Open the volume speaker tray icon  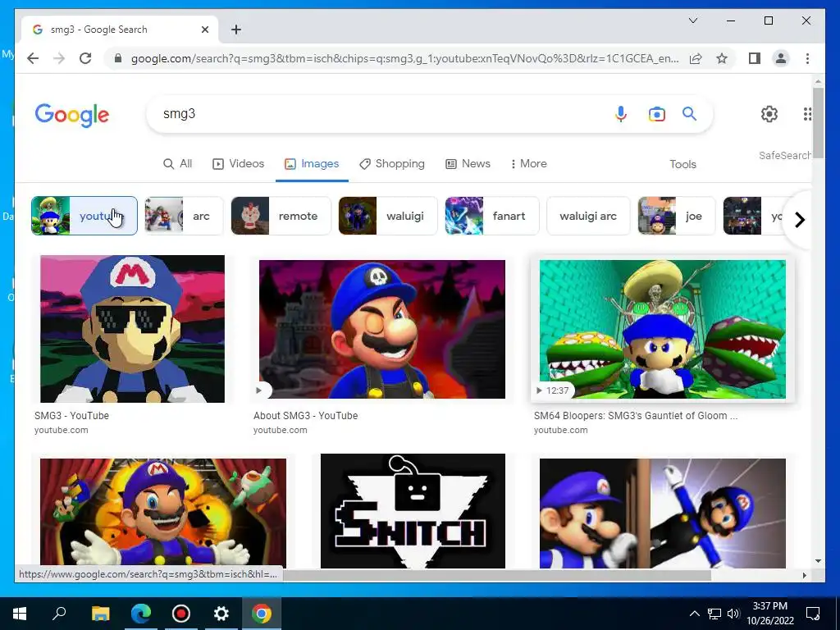tap(733, 614)
